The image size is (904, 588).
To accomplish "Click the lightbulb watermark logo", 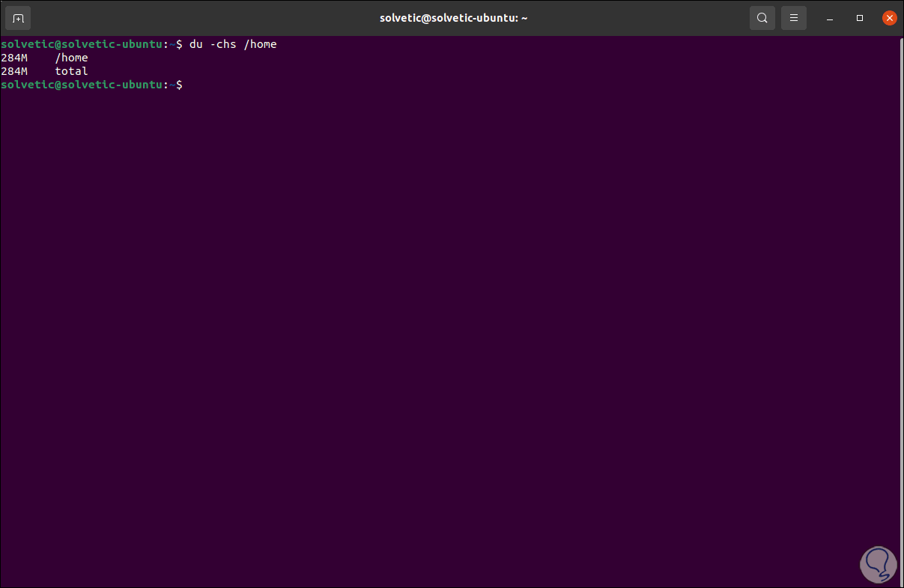I will 878,563.
